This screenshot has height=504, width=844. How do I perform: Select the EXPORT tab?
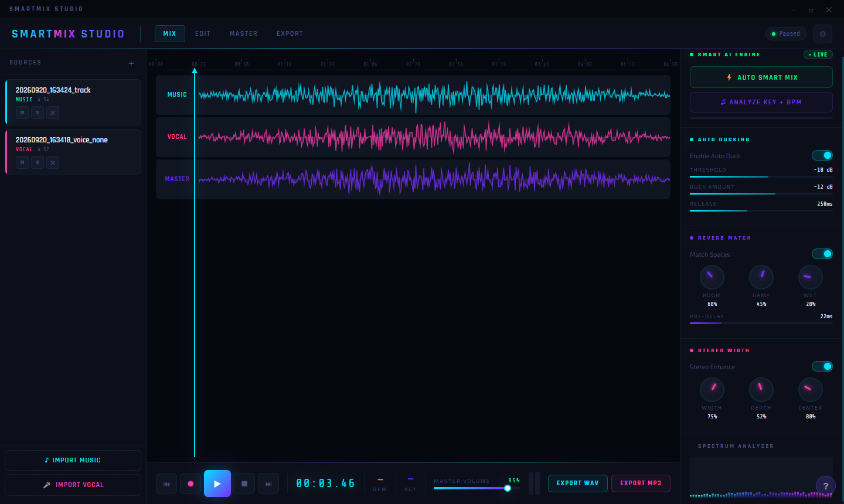(290, 33)
